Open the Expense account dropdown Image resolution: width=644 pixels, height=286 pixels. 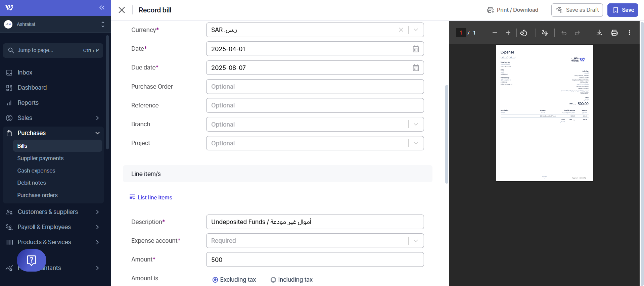coord(415,241)
